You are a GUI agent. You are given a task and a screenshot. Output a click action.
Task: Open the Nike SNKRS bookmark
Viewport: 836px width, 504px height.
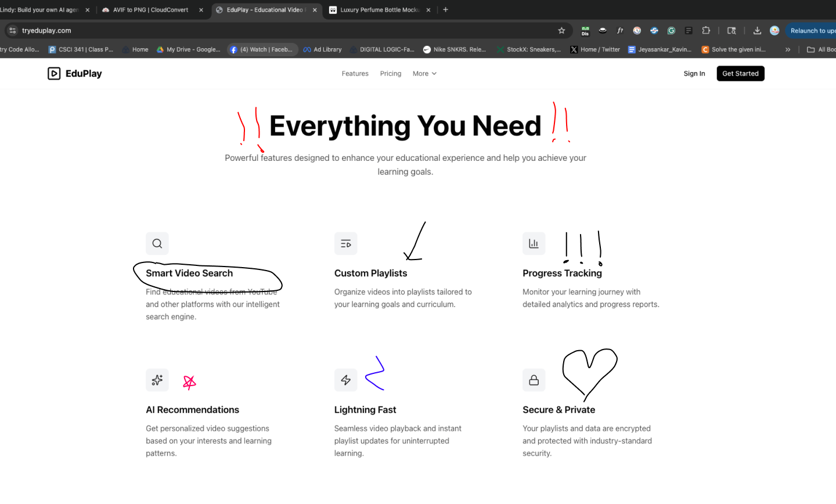tap(455, 49)
